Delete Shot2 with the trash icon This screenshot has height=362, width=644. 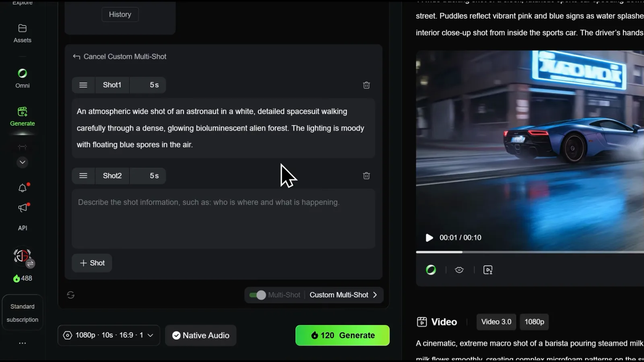[x=366, y=176]
